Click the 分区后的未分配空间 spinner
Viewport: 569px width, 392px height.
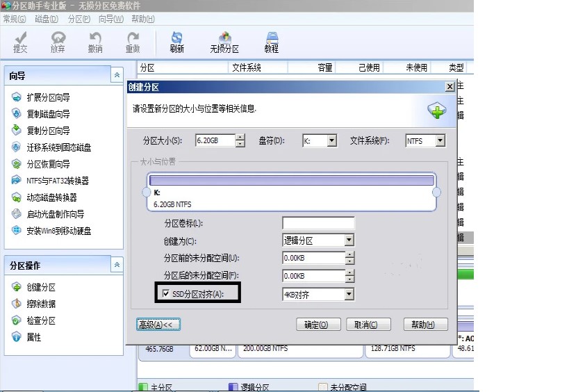click(x=349, y=275)
